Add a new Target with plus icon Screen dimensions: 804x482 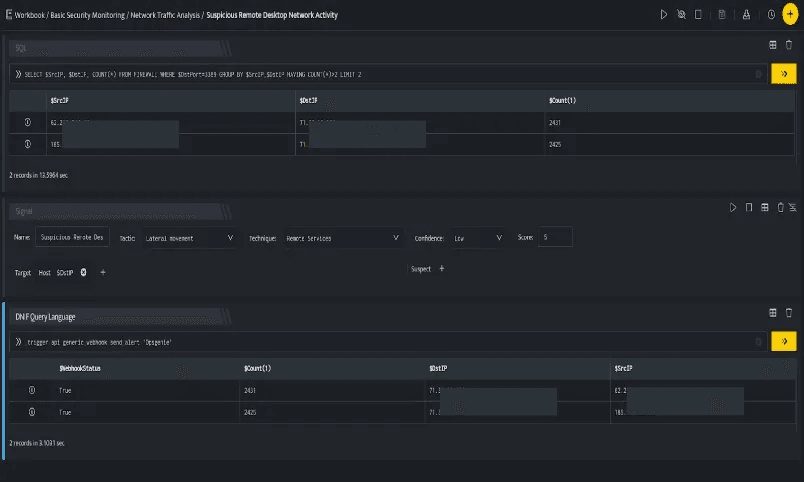pos(103,272)
